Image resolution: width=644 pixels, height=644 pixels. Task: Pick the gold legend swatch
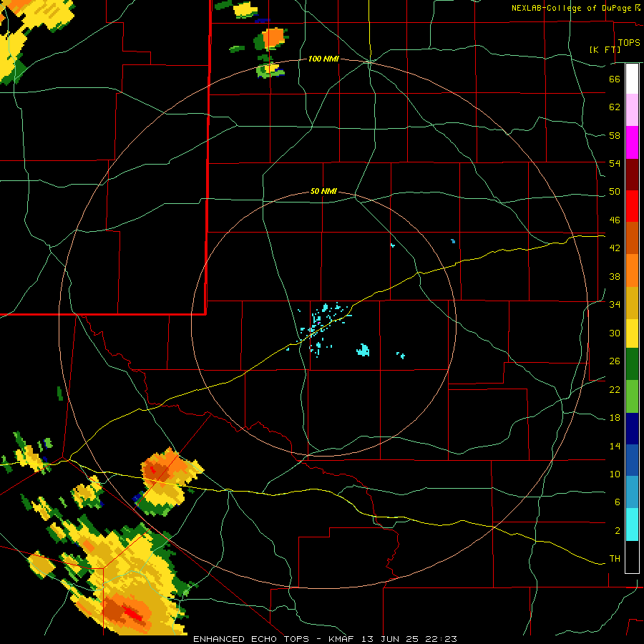click(x=632, y=303)
